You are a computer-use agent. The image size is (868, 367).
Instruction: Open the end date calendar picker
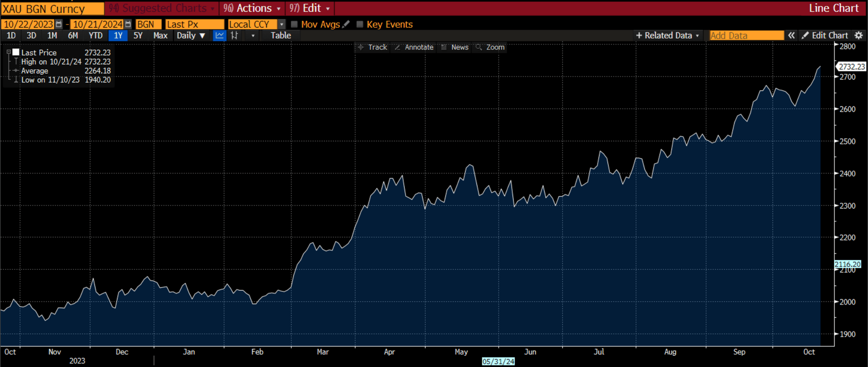tap(128, 24)
